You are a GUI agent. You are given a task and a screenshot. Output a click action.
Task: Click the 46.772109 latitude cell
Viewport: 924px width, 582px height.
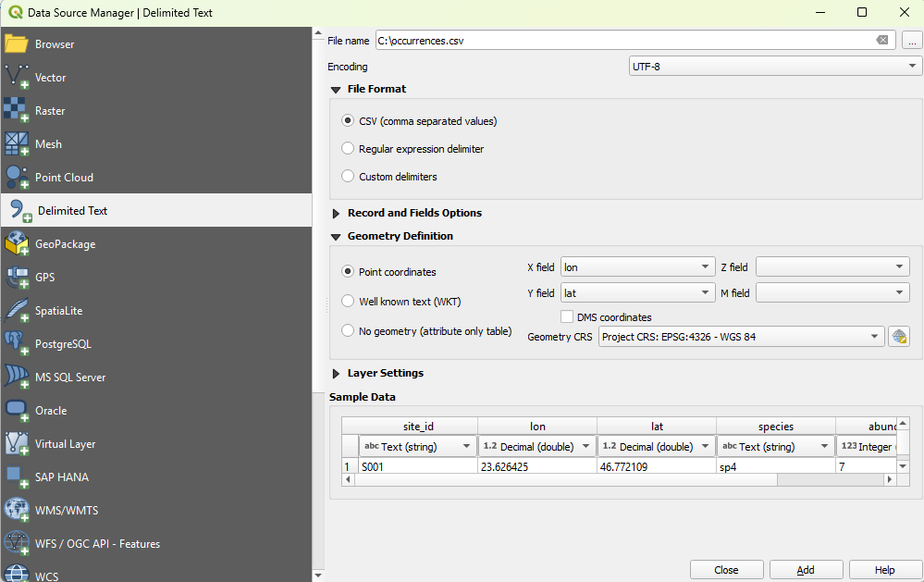point(657,466)
